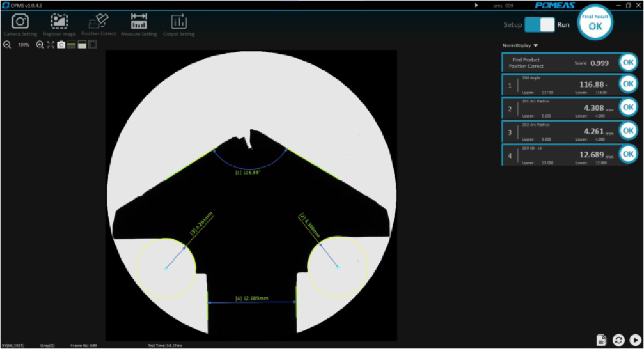The height and width of the screenshot is (349, 644).
Task: Click OK badge for angle 116.88 row
Action: point(628,84)
